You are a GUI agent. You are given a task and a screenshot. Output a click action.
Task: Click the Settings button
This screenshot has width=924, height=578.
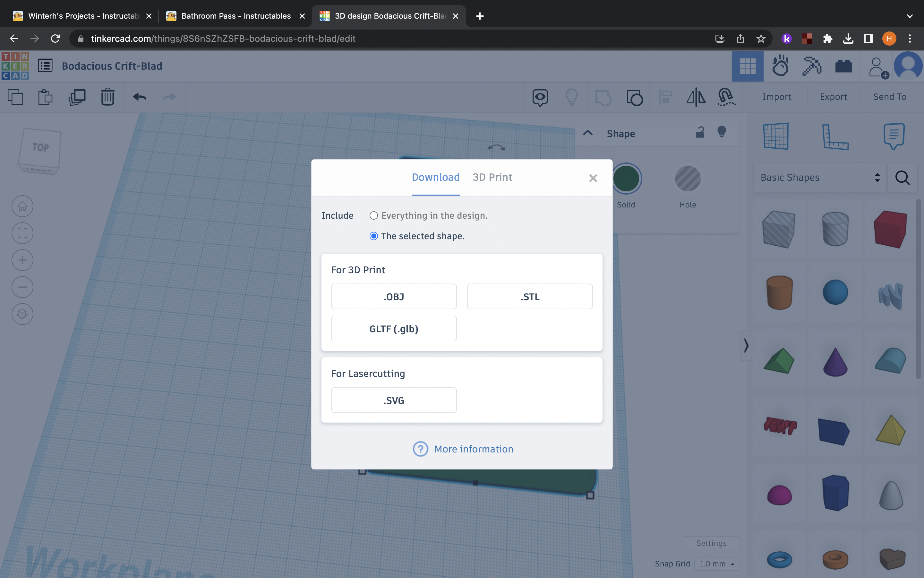tap(711, 543)
